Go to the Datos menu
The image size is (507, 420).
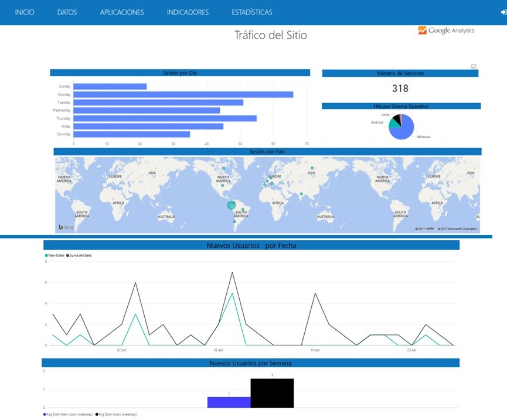click(67, 12)
